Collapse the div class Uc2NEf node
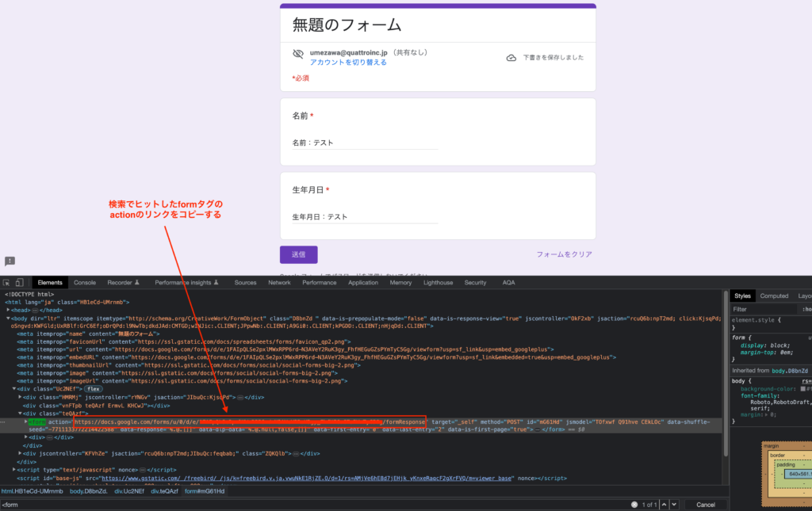This screenshot has height=511, width=812. point(14,388)
